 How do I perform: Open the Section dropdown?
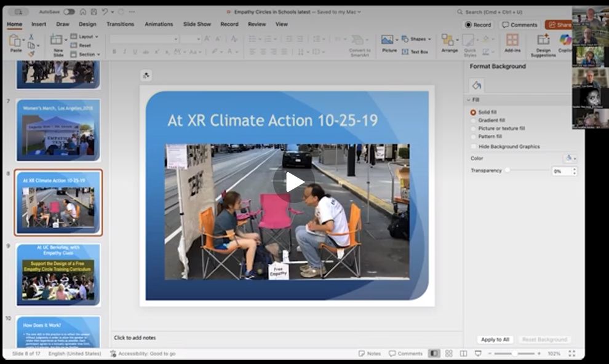click(86, 54)
